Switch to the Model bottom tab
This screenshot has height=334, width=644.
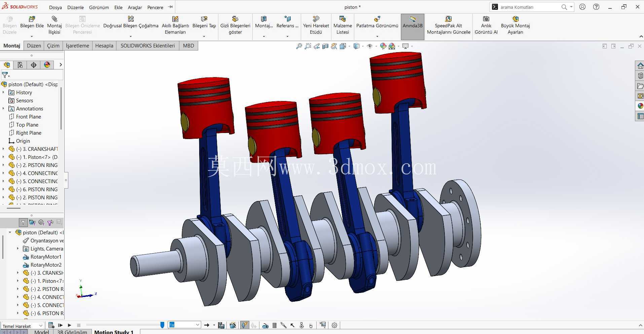(42, 332)
